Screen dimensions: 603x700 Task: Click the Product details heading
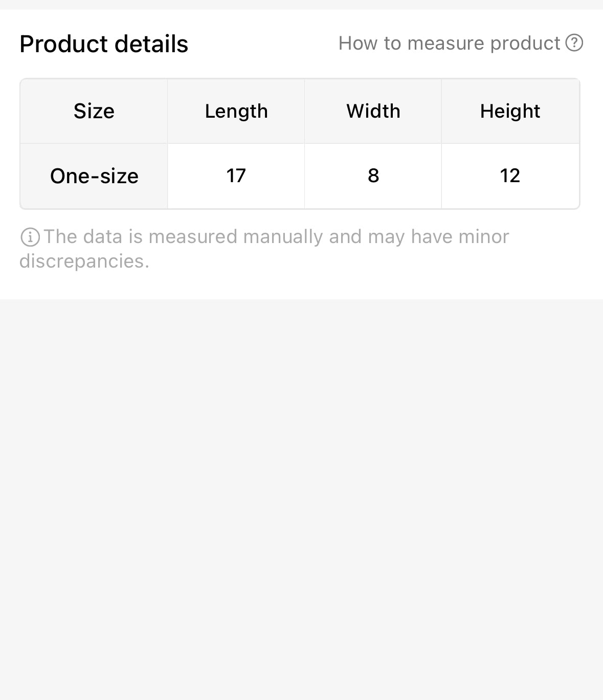[x=104, y=44]
